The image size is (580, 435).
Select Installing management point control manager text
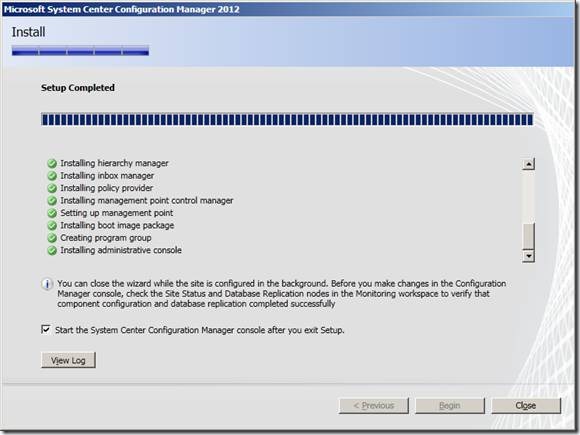147,200
